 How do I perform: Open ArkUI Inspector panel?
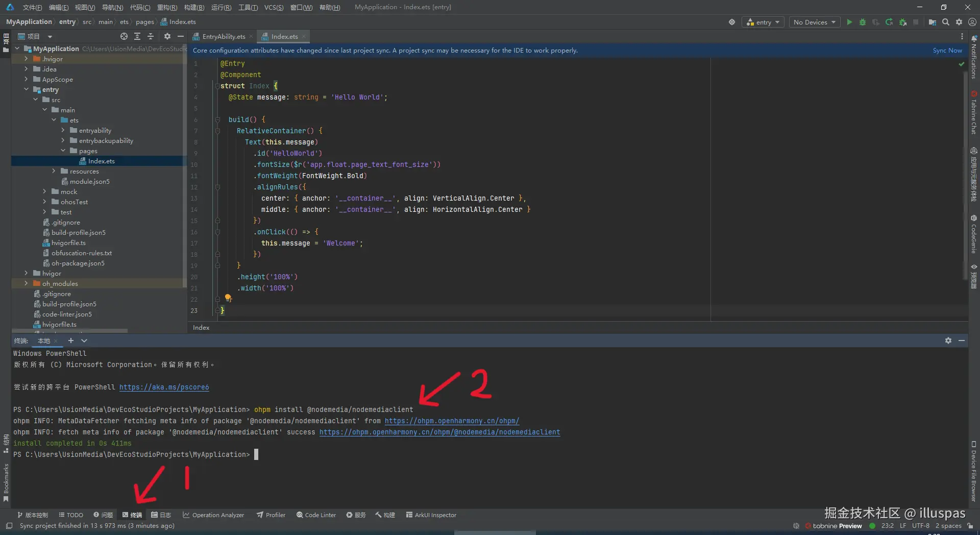coord(431,515)
